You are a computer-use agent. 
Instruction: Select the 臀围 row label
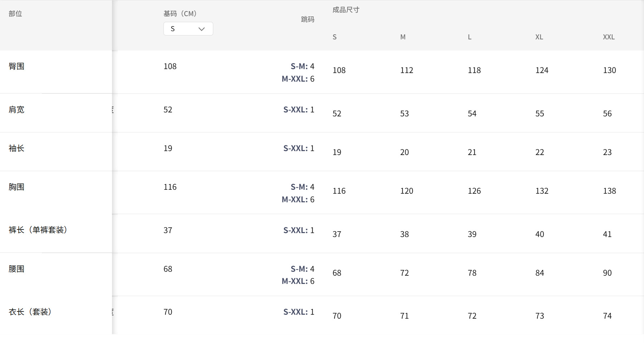16,66
